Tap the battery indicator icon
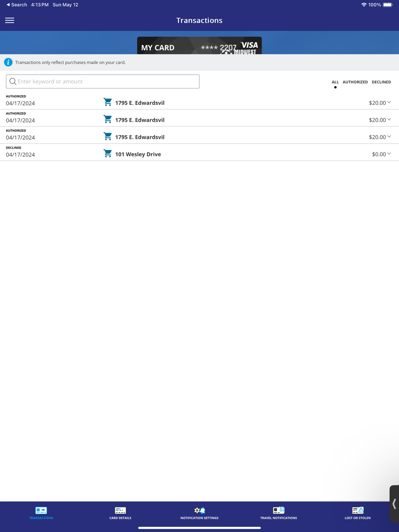This screenshot has width=399, height=532. coord(388,5)
